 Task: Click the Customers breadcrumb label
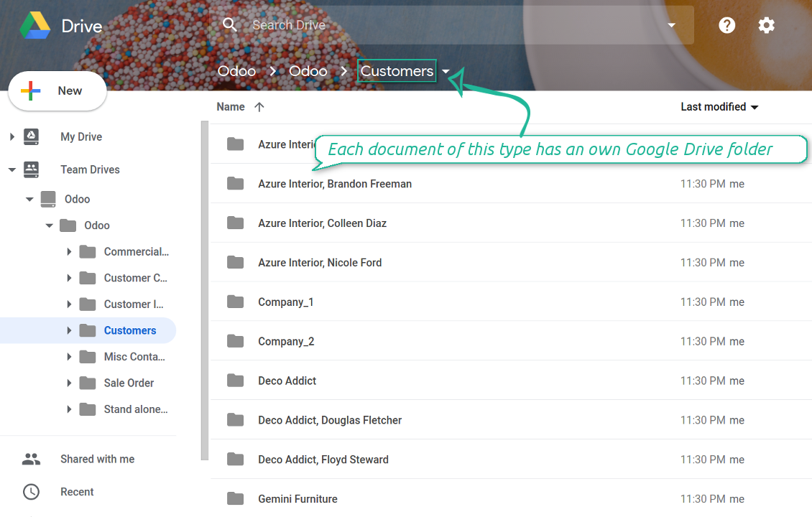[397, 71]
